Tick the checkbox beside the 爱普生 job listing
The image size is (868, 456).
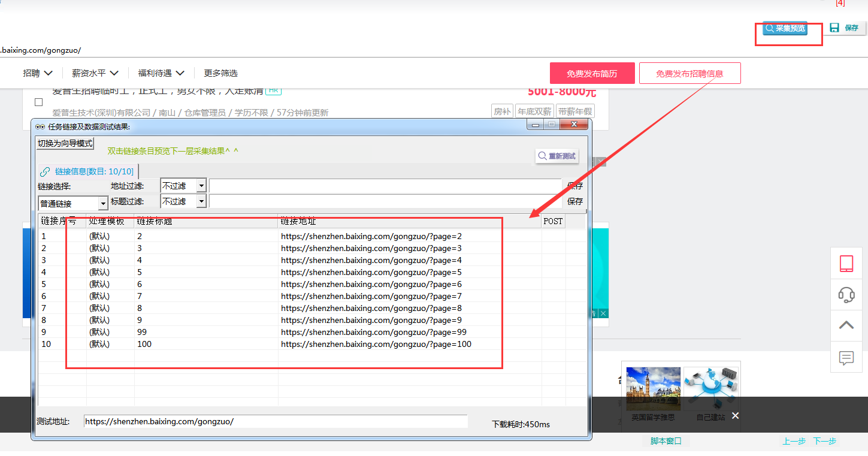coord(39,102)
